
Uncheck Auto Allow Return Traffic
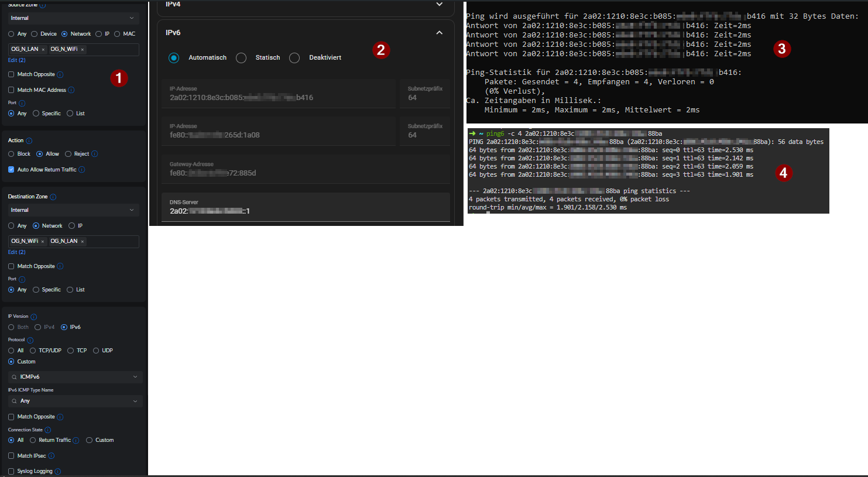[x=11, y=170]
